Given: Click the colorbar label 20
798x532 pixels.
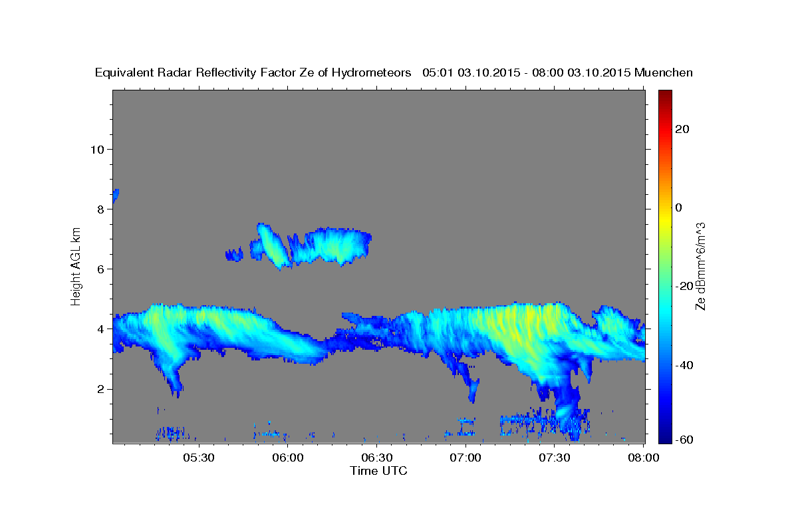Looking at the screenshot, I should [682, 129].
